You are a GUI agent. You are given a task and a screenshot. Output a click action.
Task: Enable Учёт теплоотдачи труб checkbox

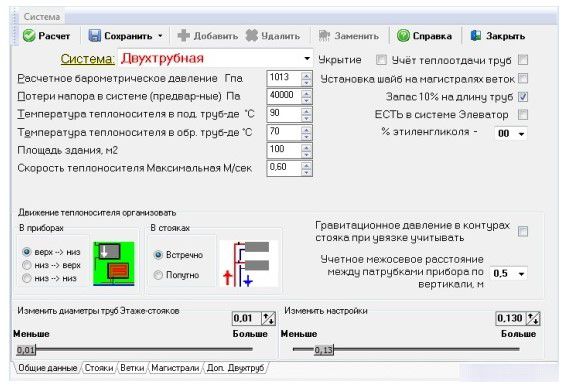[523, 60]
